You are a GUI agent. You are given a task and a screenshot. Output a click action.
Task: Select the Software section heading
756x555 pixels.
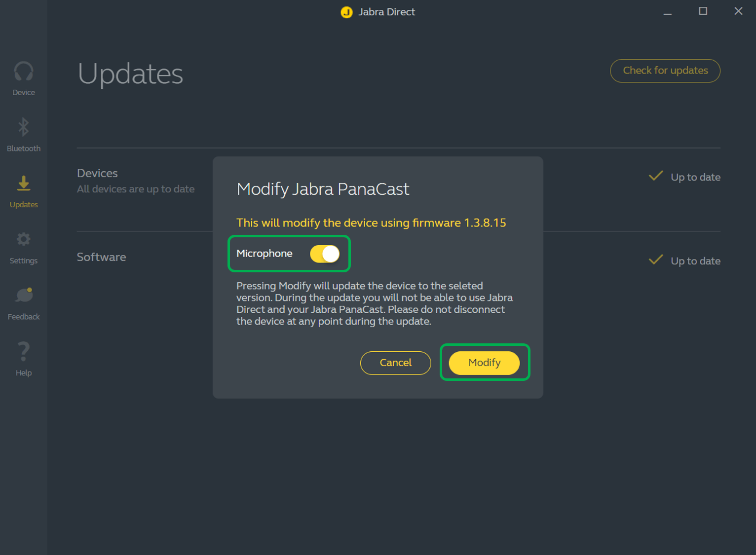(x=102, y=257)
